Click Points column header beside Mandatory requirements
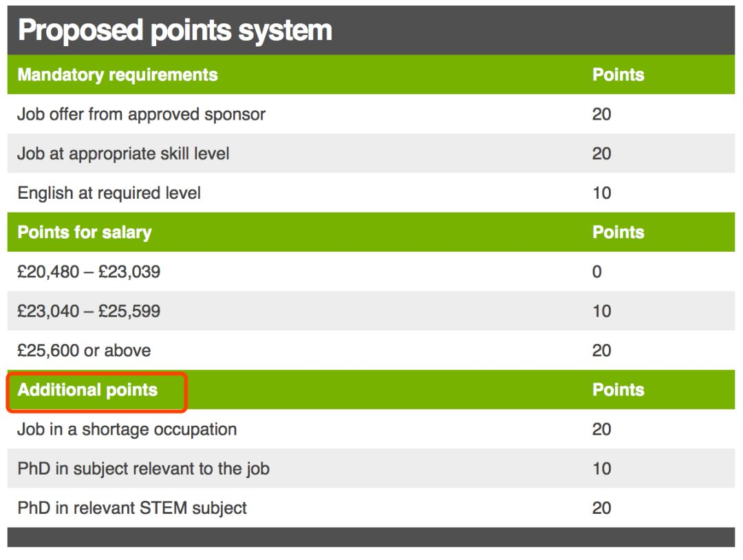The image size is (743, 560). (618, 75)
